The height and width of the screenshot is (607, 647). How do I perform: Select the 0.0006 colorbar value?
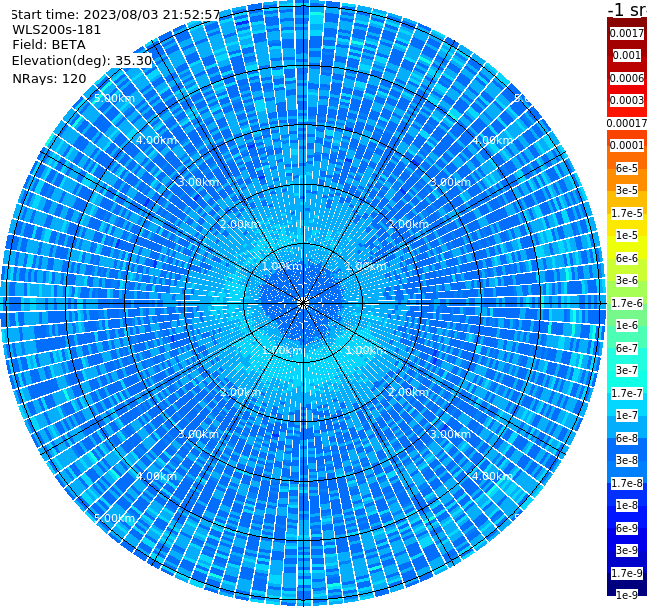coord(627,78)
